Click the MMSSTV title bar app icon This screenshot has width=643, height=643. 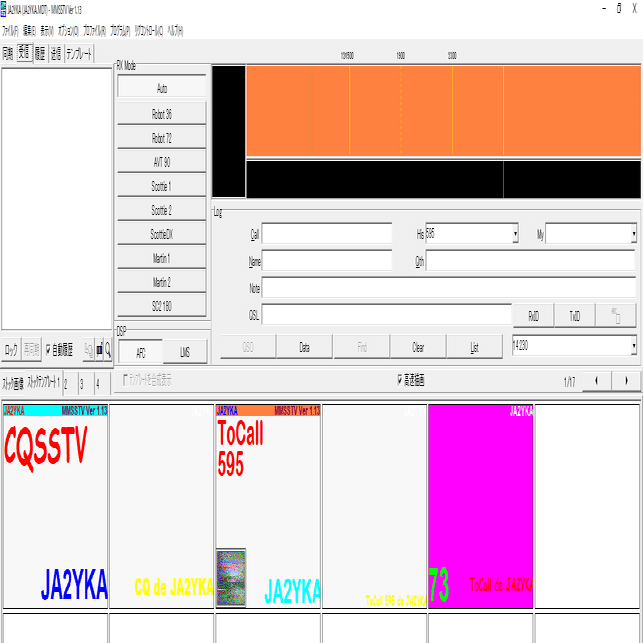(x=4, y=9)
